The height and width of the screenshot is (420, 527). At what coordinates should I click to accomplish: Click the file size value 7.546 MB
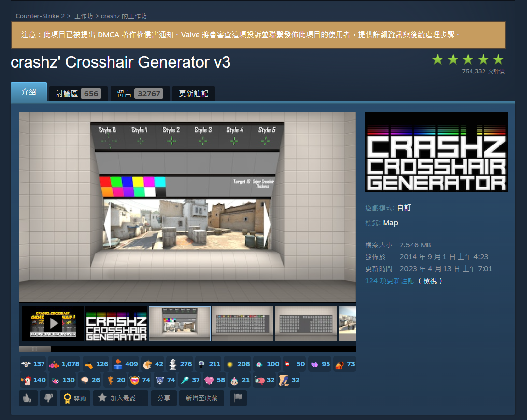pos(415,245)
